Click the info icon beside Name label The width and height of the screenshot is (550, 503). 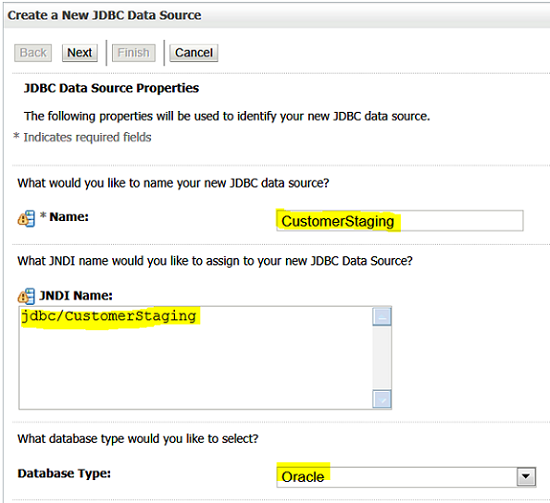pyautogui.click(x=26, y=219)
